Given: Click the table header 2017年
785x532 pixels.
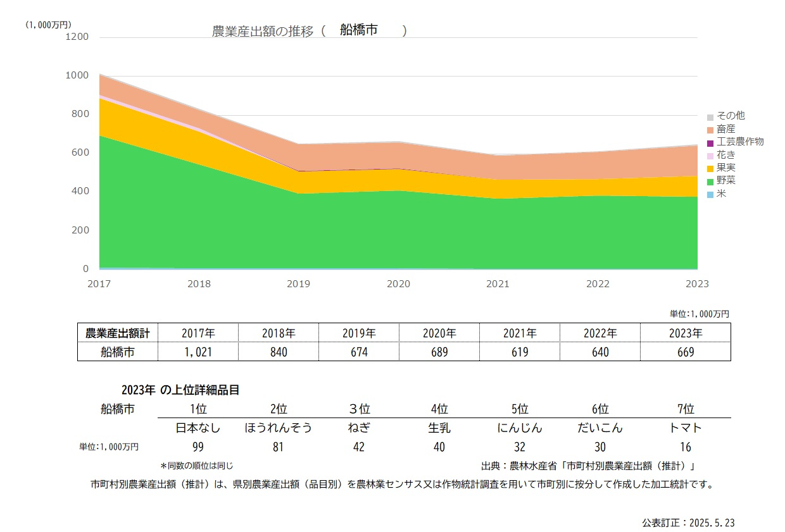Looking at the screenshot, I should [198, 333].
